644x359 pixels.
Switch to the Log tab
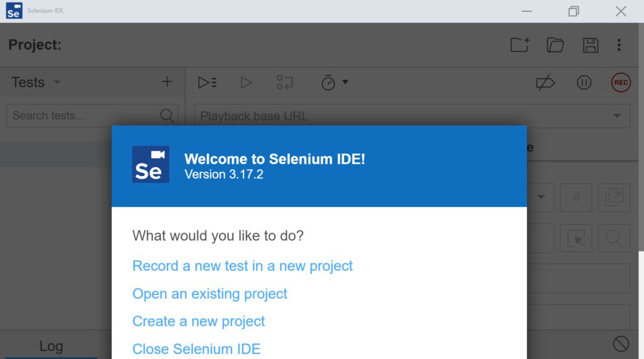point(51,346)
